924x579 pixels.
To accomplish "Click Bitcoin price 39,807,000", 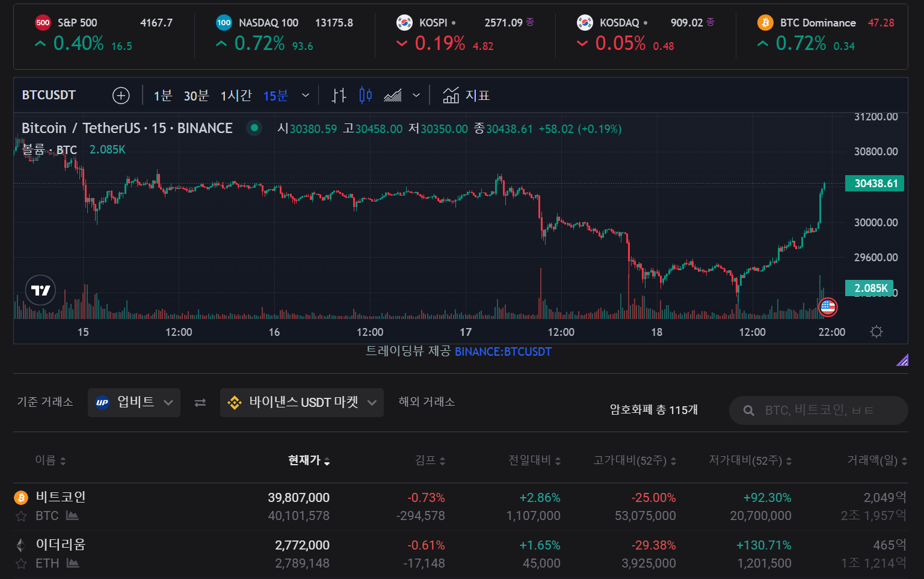I will point(299,498).
